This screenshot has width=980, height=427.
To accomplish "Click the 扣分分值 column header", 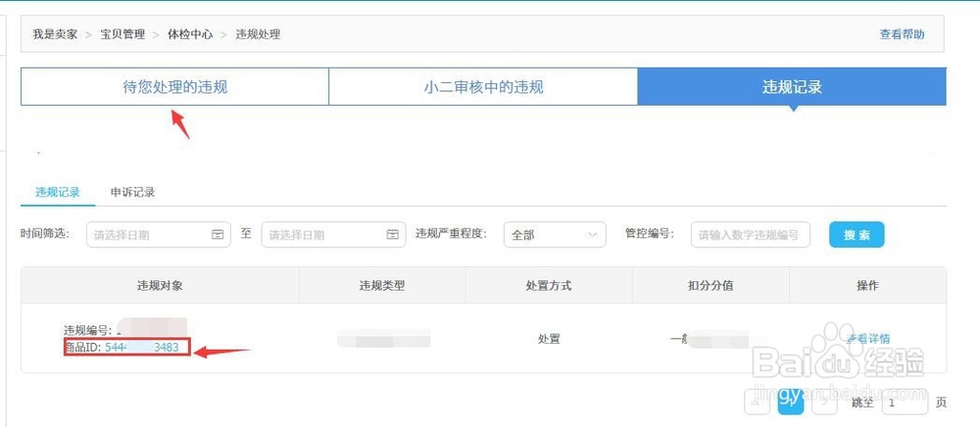I will pos(710,285).
